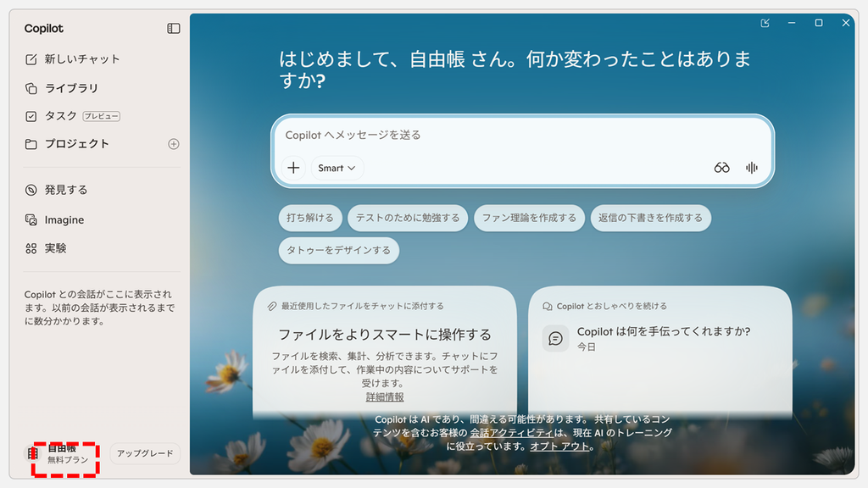
Task: Start a new chat (新しいチャット)
Action: click(x=73, y=59)
